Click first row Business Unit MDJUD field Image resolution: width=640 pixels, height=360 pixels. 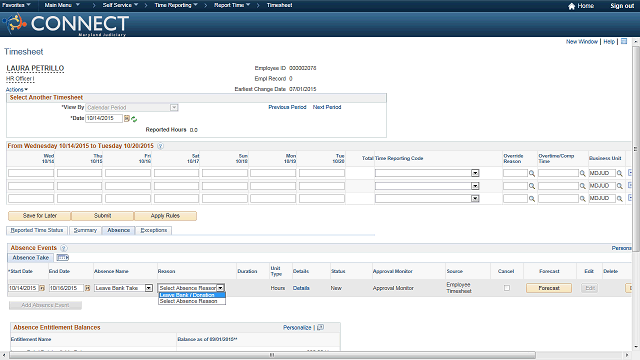pyautogui.click(x=602, y=173)
